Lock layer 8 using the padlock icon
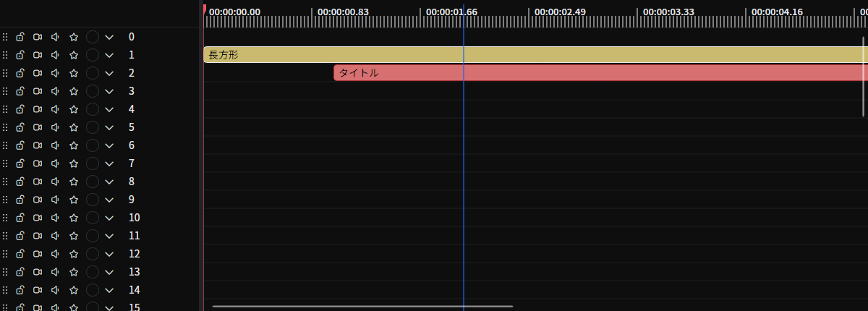Screen dimensions: 868x311 [x=20, y=182]
